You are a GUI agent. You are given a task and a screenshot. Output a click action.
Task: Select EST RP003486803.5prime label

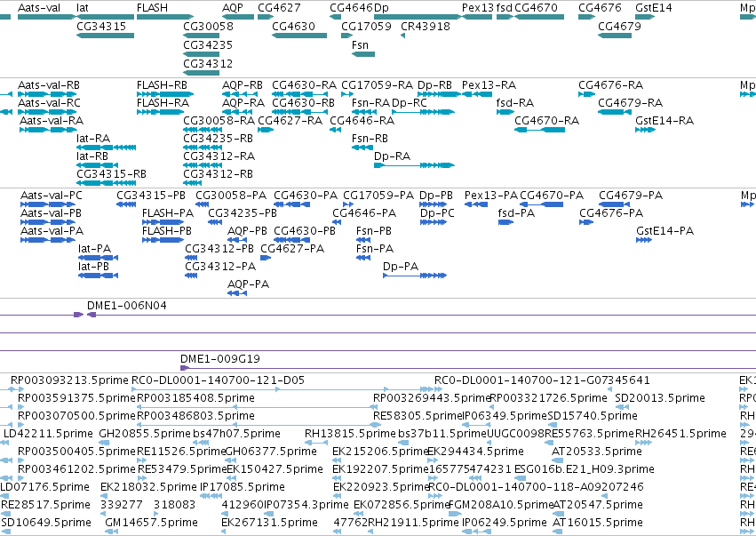[x=195, y=416]
